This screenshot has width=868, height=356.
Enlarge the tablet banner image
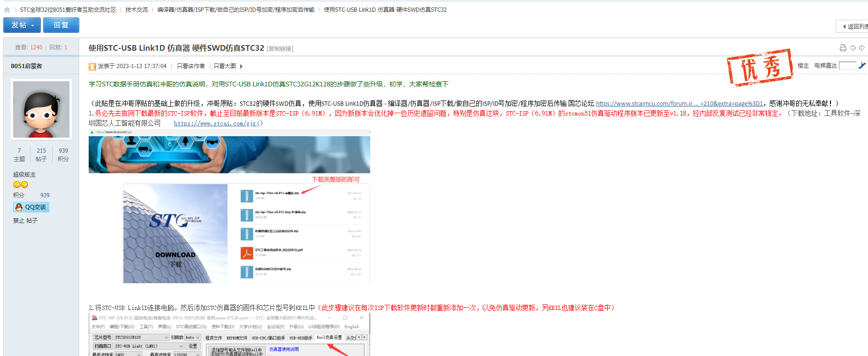pos(229,152)
